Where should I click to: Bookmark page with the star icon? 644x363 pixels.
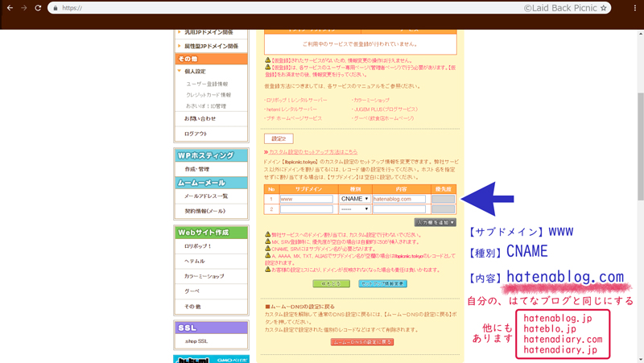pyautogui.click(x=603, y=8)
